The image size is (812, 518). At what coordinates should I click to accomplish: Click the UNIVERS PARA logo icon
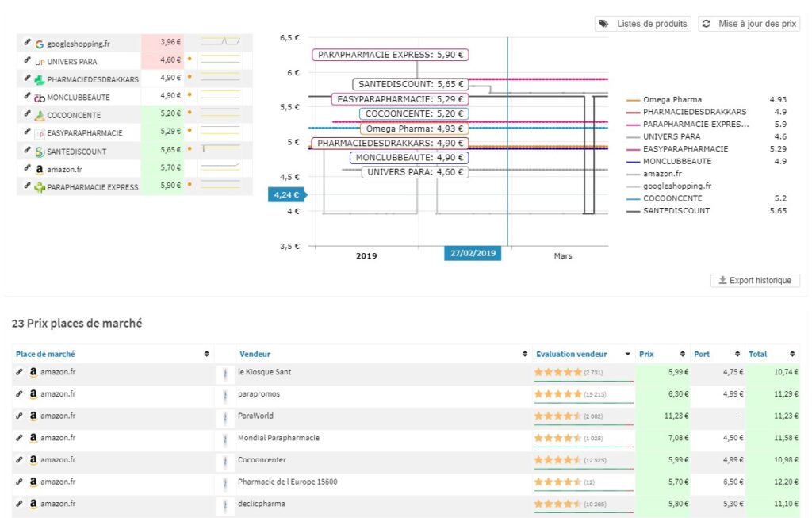39,60
